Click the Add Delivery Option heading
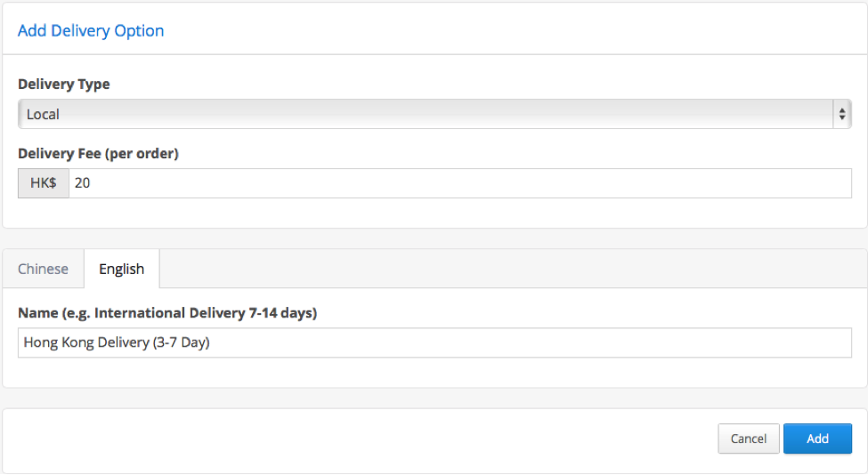This screenshot has width=868, height=475. click(91, 30)
